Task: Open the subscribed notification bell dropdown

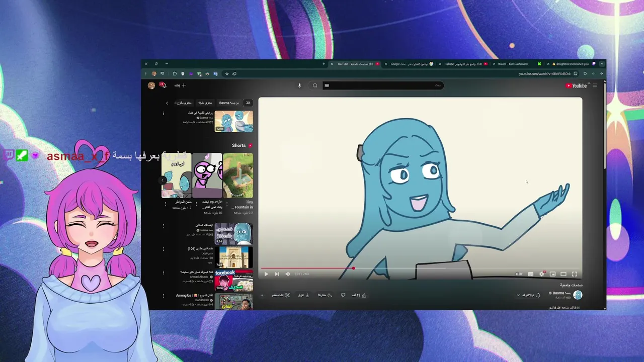Action: click(x=528, y=295)
